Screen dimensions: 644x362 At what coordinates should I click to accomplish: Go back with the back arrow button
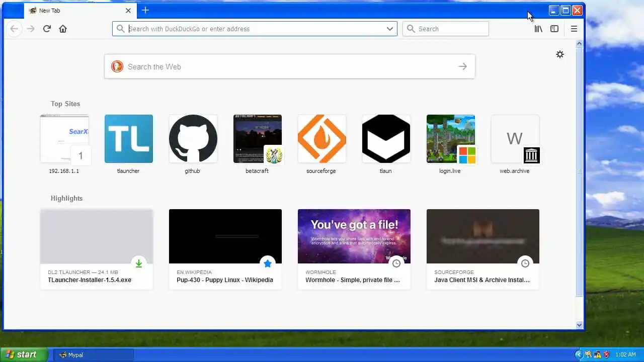[14, 29]
